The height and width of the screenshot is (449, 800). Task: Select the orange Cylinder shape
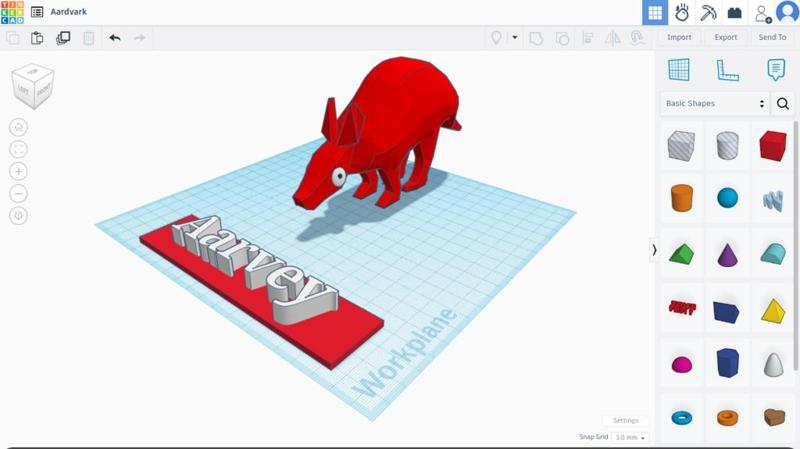click(x=681, y=198)
